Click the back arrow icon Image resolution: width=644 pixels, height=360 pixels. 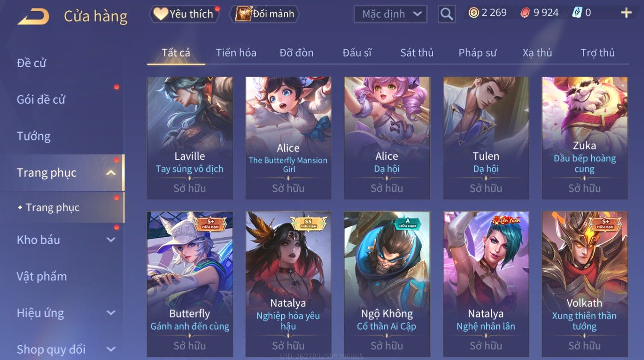[33, 17]
